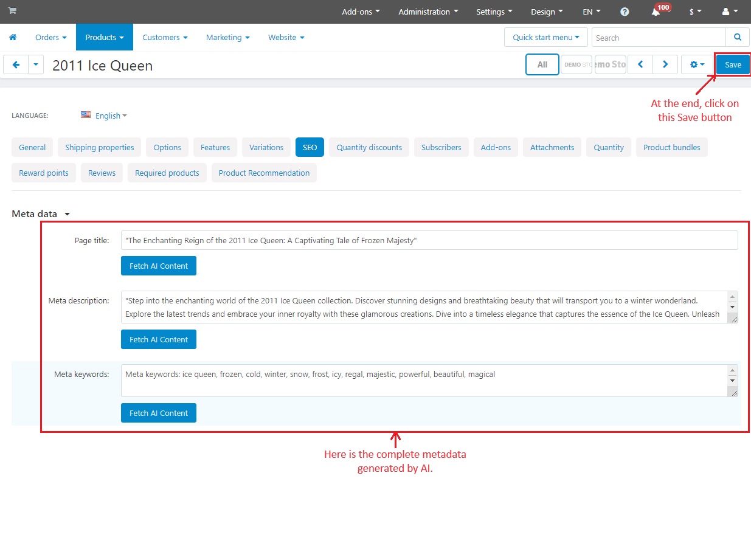The height and width of the screenshot is (560, 751).
Task: Switch to the Subscribers tab
Action: tap(441, 147)
